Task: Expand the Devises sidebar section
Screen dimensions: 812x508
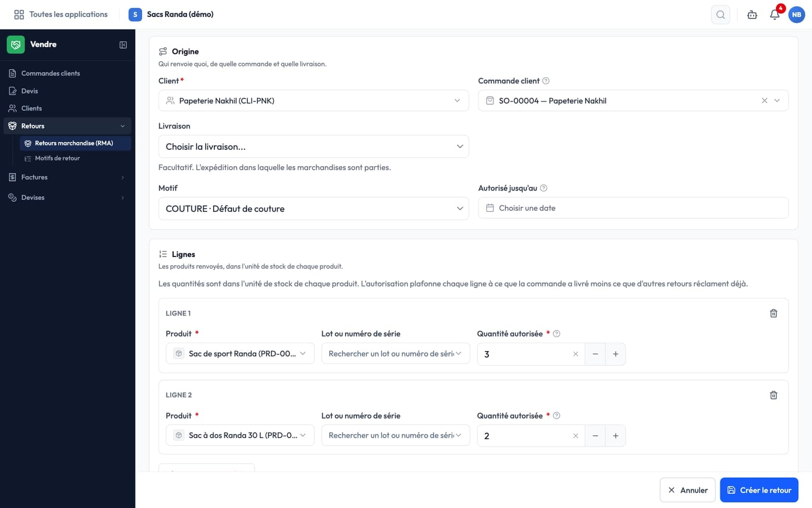Action: point(67,198)
